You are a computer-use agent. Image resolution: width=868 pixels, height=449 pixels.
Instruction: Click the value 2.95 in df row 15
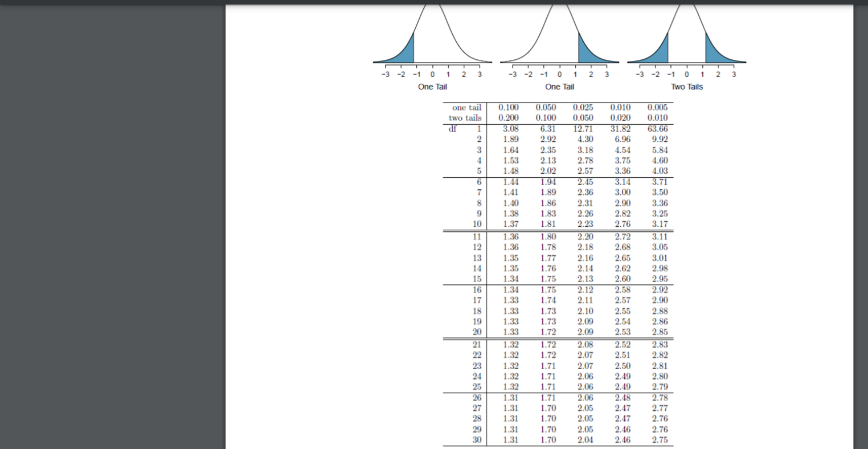point(660,279)
